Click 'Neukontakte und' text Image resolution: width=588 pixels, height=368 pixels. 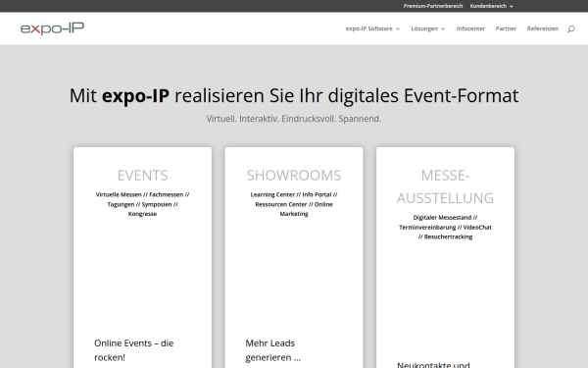pyautogui.click(x=433, y=364)
